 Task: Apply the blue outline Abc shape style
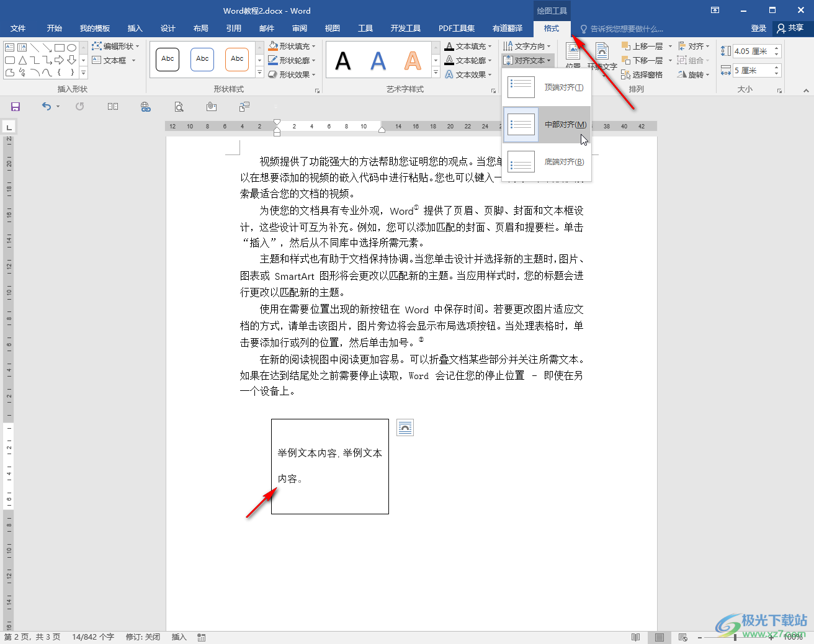coord(202,59)
